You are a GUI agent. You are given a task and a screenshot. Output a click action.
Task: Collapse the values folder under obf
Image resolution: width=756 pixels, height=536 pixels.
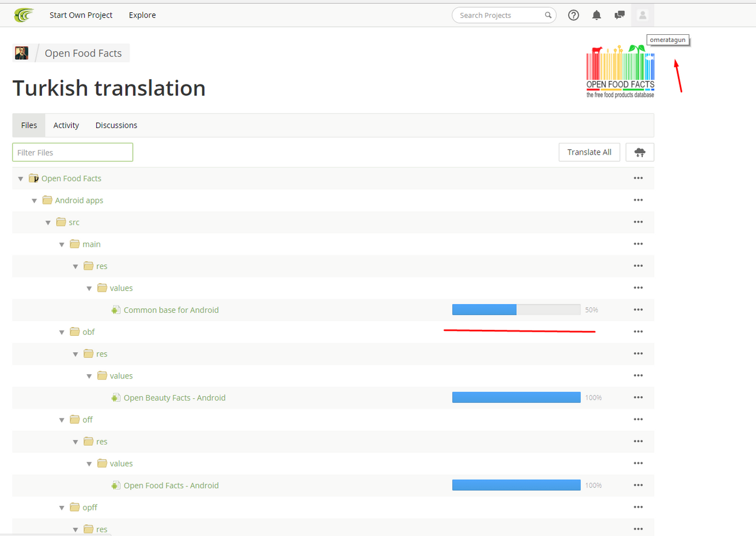point(89,376)
